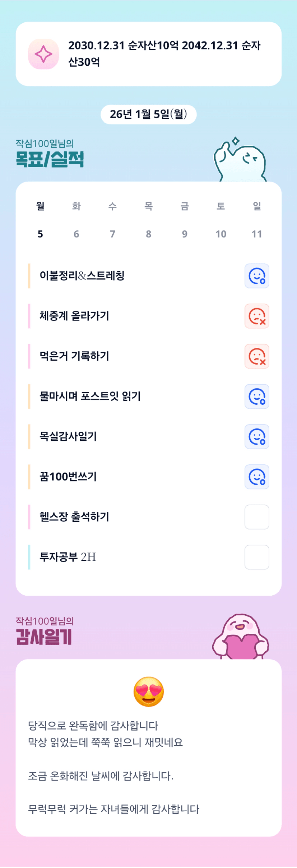Select Tuesday 6 in the week calendar
297x868 pixels.
[76, 234]
